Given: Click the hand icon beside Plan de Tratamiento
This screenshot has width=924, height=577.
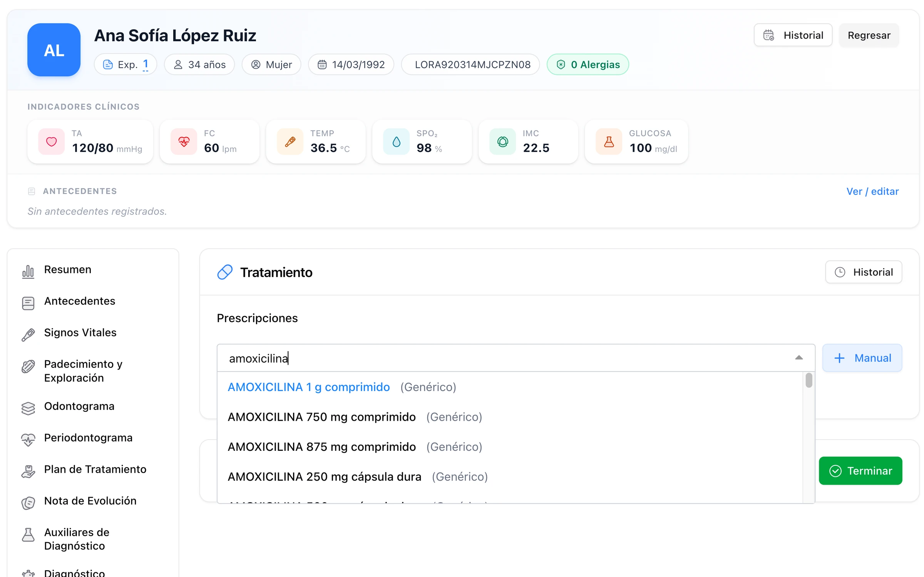Looking at the screenshot, I should pyautogui.click(x=28, y=472).
